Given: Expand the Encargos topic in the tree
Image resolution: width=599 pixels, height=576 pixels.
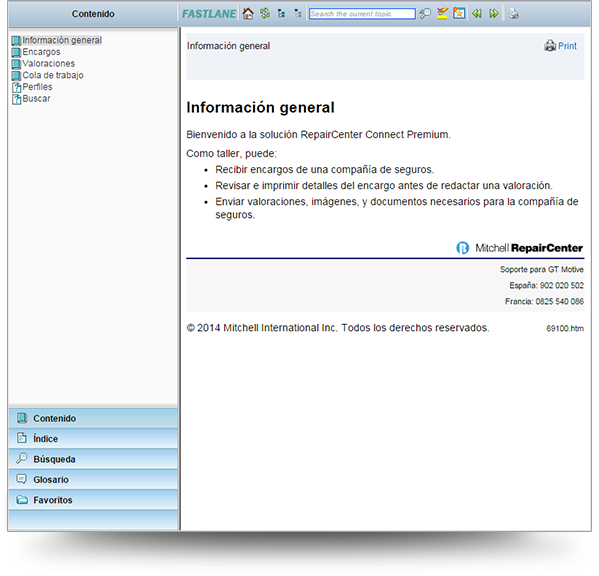Looking at the screenshot, I should point(41,52).
